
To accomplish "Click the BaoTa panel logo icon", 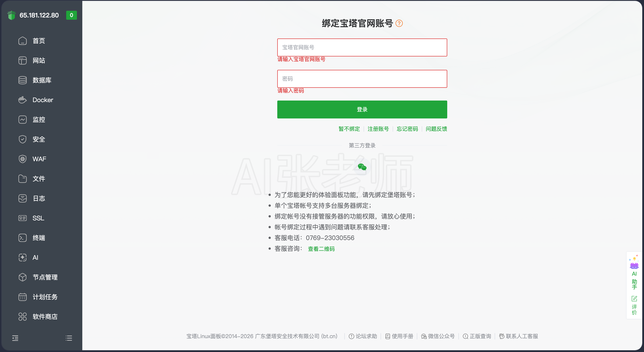I will pyautogui.click(x=11, y=15).
